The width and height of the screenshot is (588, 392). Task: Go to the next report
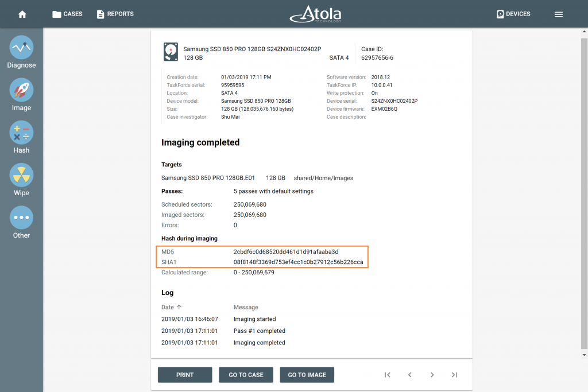tap(432, 375)
